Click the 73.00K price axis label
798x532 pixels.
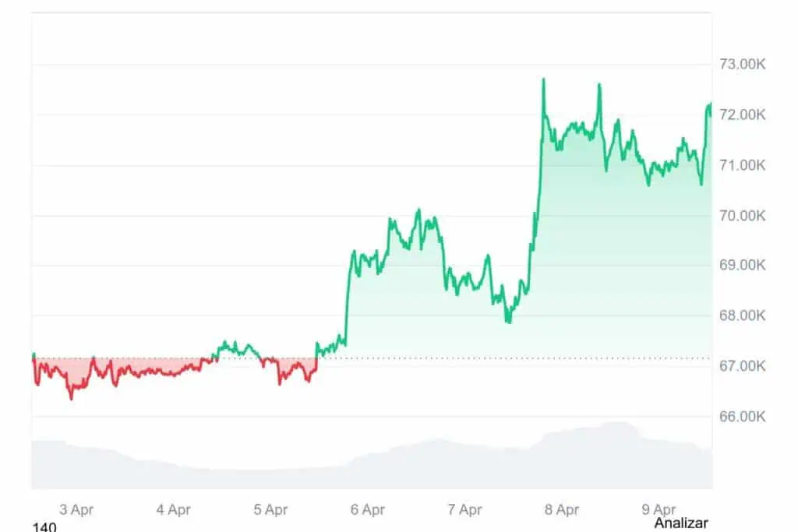pyautogui.click(x=743, y=65)
